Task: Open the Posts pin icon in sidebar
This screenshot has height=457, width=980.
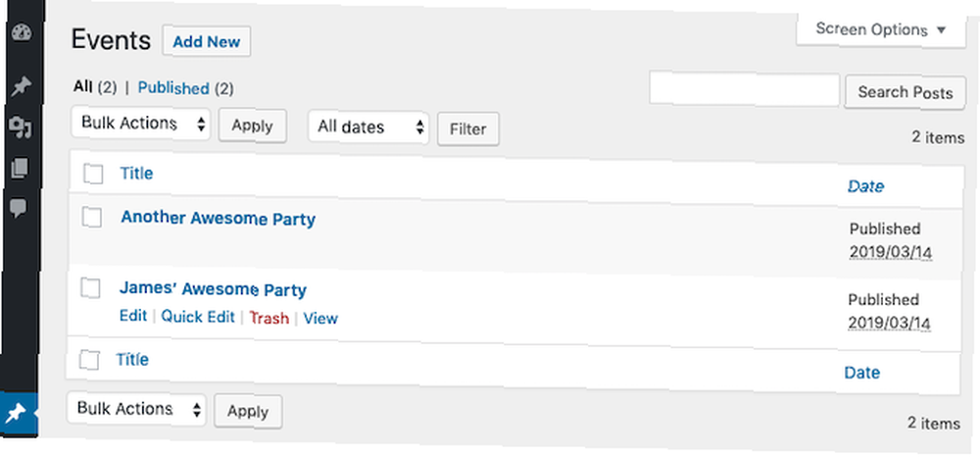Action: 22,87
